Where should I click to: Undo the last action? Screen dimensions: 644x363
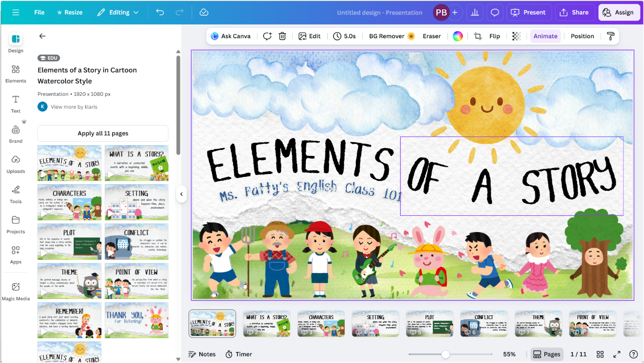[x=160, y=12]
